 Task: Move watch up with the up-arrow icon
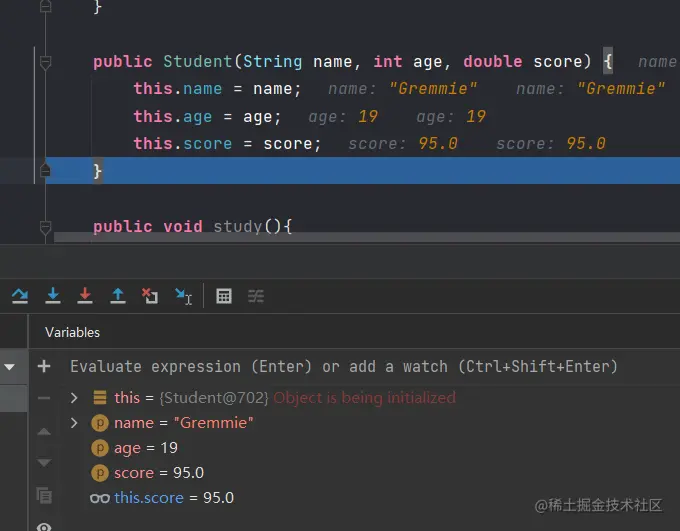[44, 431]
